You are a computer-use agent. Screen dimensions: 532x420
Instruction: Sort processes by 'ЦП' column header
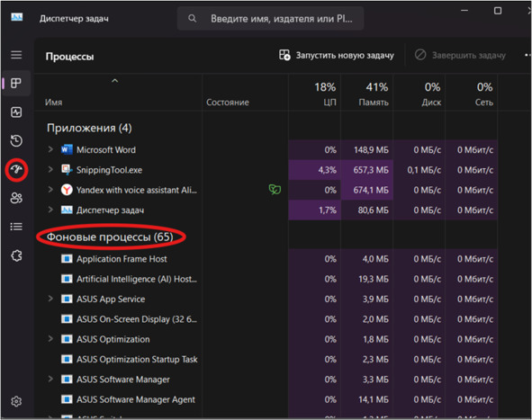(x=314, y=94)
